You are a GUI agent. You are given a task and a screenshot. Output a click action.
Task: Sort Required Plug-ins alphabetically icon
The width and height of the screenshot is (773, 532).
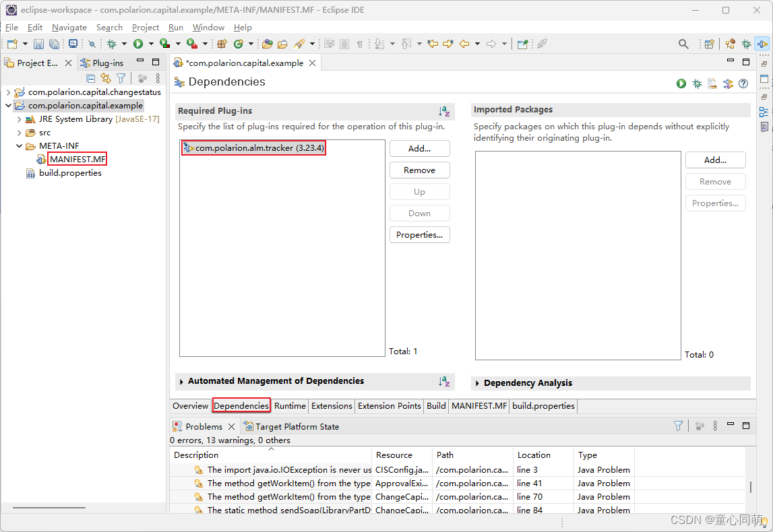(444, 111)
